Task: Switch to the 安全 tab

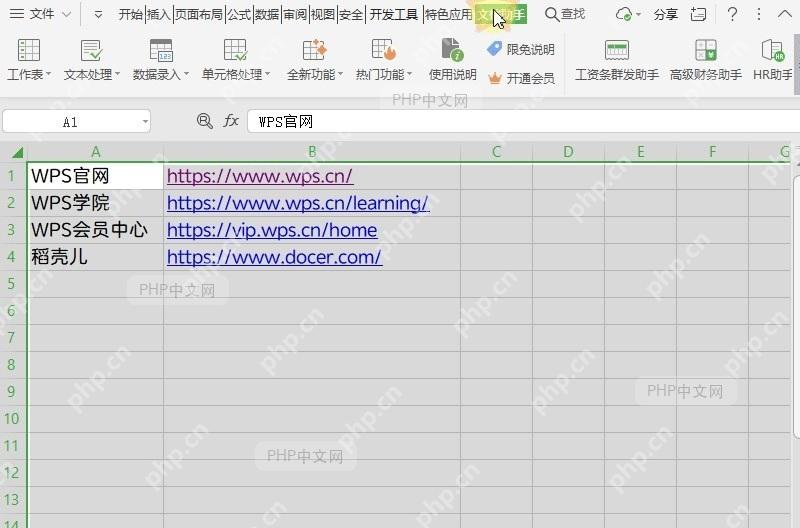Action: 351,14
